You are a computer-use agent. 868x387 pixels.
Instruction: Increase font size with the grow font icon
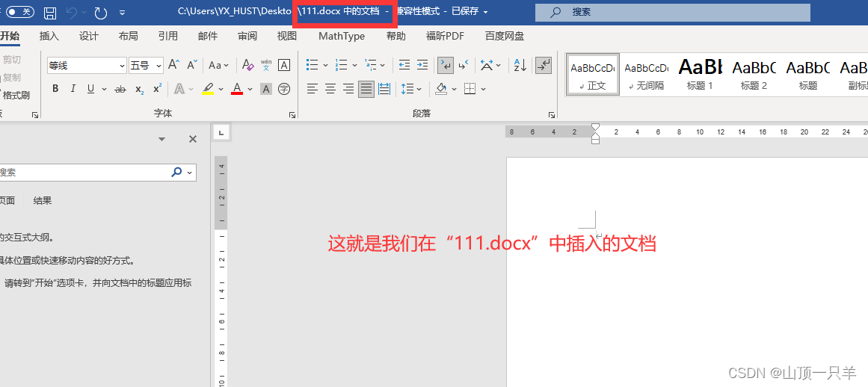click(173, 65)
